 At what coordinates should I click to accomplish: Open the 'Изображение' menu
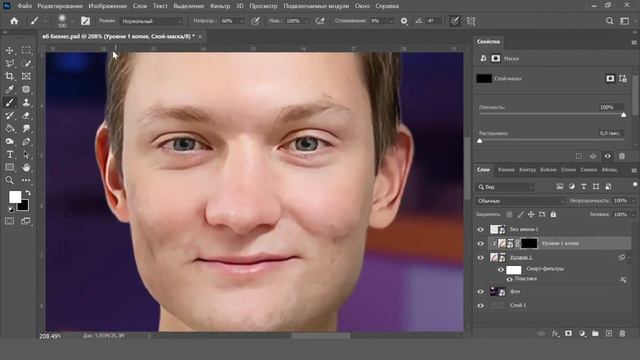[x=108, y=6]
